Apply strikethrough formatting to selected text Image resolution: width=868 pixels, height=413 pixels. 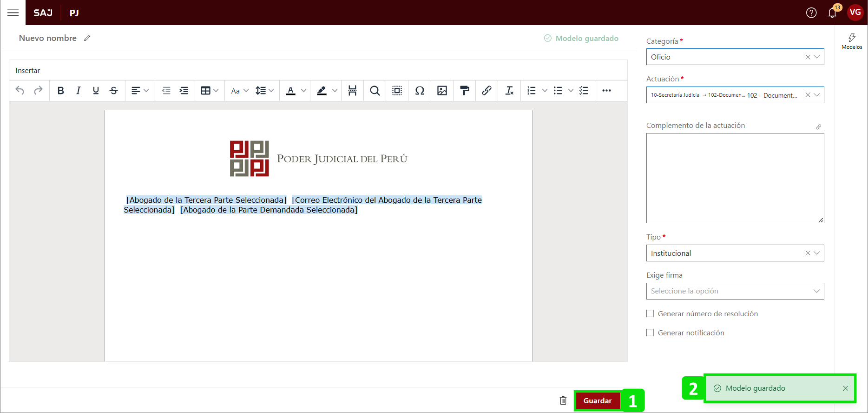113,91
